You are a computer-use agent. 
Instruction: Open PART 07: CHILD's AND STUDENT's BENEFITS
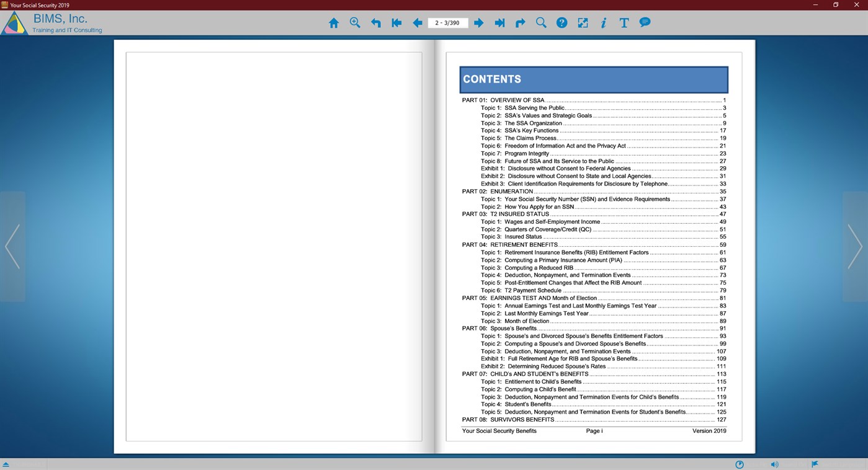(x=594, y=374)
